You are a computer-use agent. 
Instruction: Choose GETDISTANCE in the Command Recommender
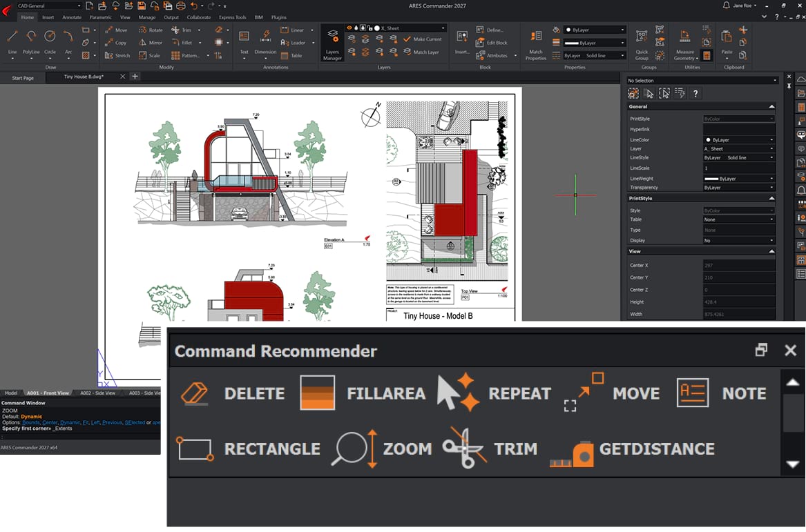(x=632, y=449)
